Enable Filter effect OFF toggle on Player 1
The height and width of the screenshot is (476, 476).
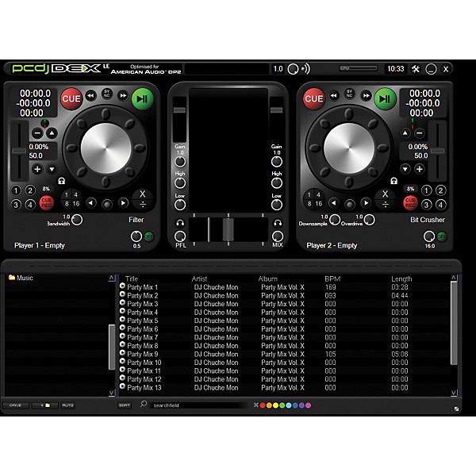pos(149,236)
